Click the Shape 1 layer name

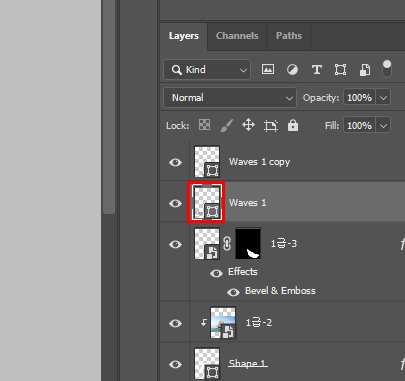248,363
